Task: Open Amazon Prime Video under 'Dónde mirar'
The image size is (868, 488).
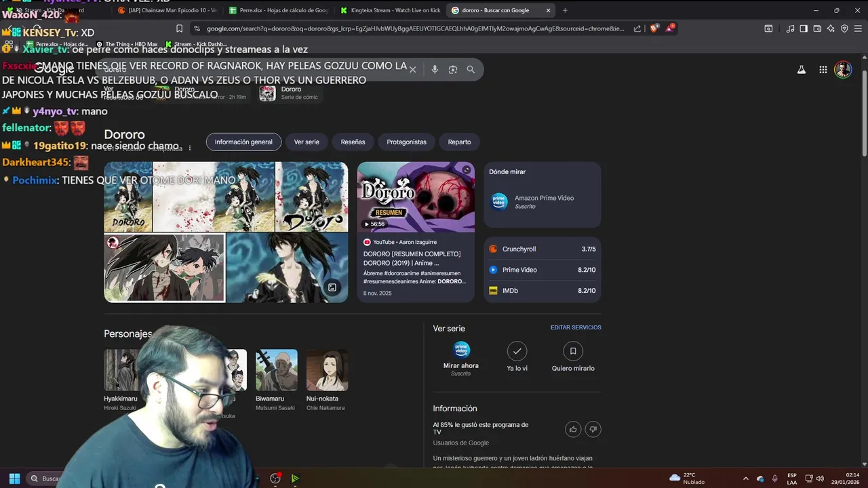Action: [x=542, y=201]
